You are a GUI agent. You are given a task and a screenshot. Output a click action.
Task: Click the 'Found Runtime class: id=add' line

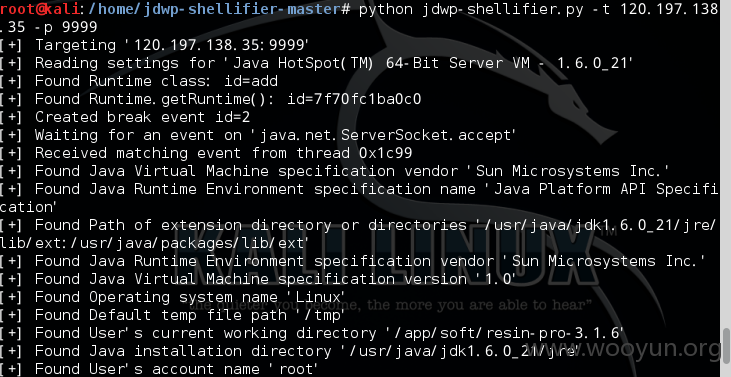(x=139, y=81)
